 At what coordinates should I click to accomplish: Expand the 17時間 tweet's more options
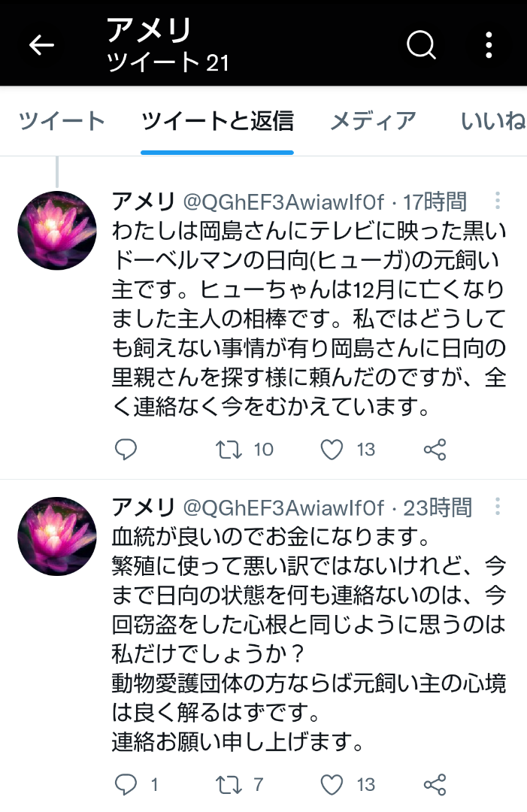[497, 201]
